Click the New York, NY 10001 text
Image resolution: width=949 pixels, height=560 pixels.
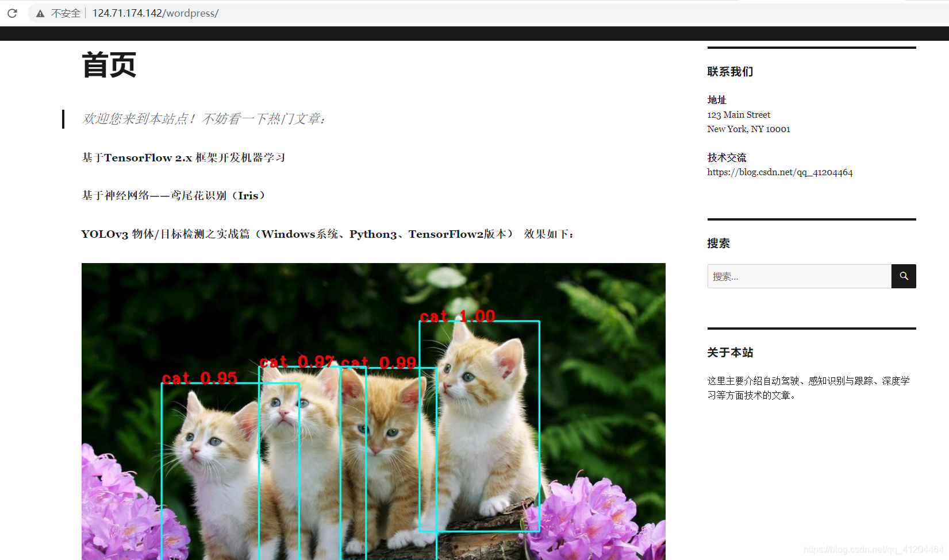(748, 129)
